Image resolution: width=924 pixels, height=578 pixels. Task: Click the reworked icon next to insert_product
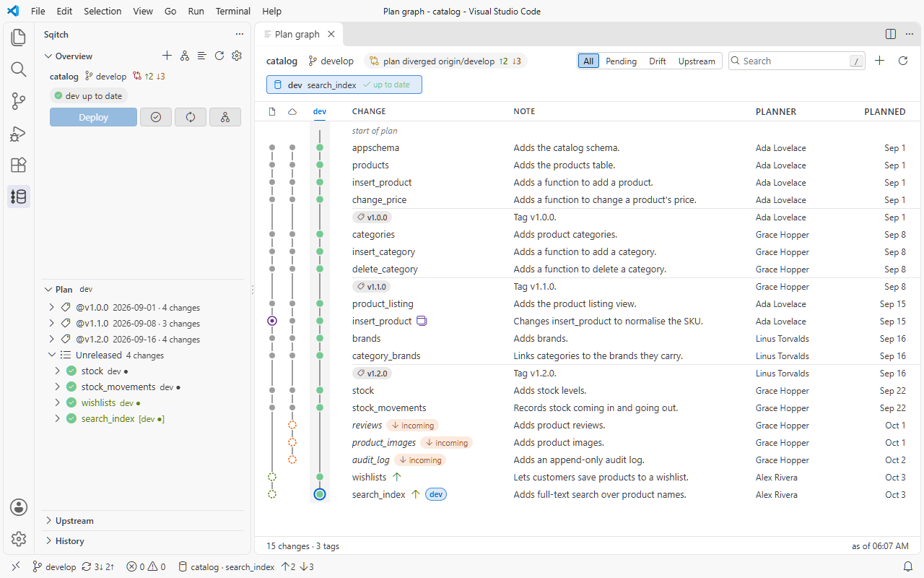click(x=422, y=322)
